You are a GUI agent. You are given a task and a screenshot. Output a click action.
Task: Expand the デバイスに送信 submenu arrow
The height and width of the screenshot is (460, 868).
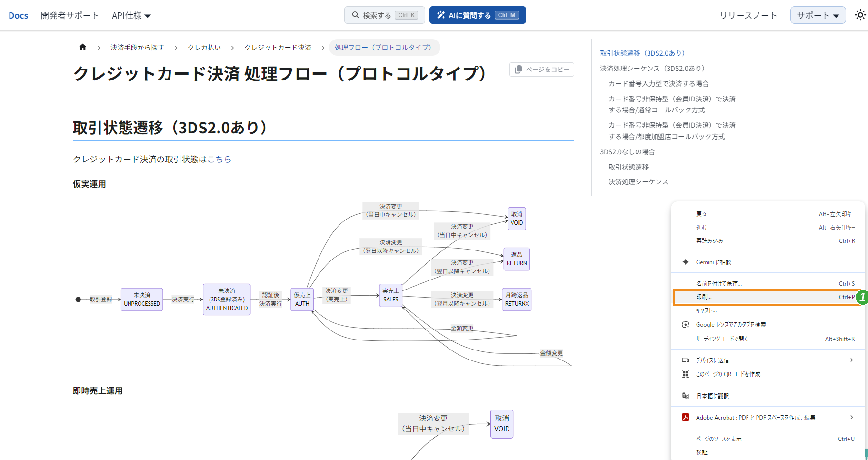click(852, 360)
